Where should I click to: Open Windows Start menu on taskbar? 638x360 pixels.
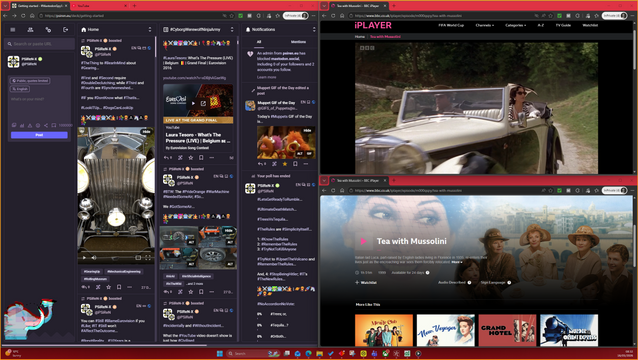220,353
